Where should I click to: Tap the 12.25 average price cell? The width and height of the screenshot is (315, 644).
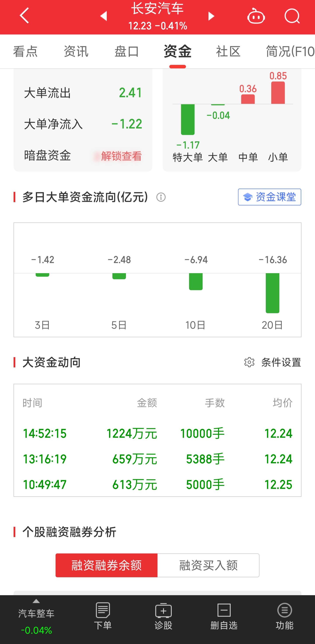(x=278, y=484)
